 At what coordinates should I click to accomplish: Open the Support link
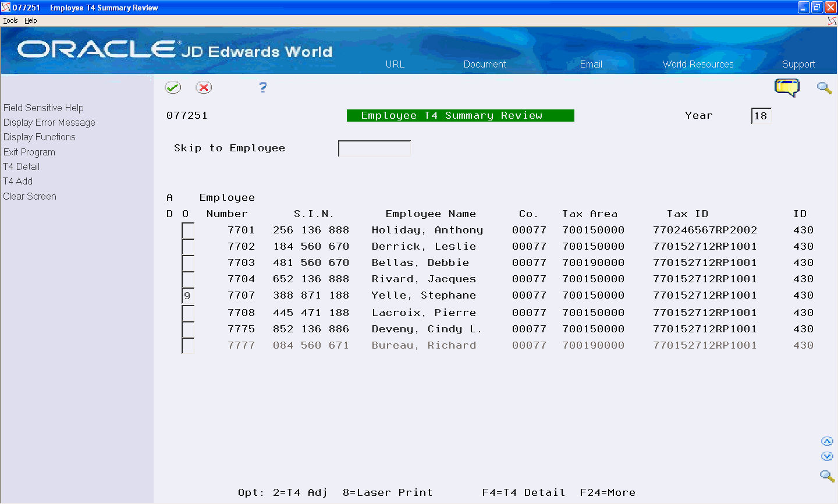pyautogui.click(x=798, y=64)
